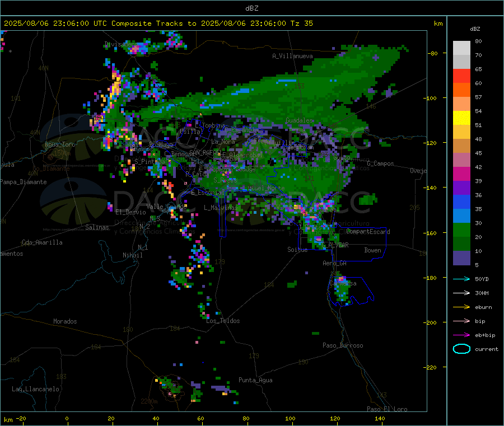Click the white 30HM arrow icon

pyautogui.click(x=461, y=293)
